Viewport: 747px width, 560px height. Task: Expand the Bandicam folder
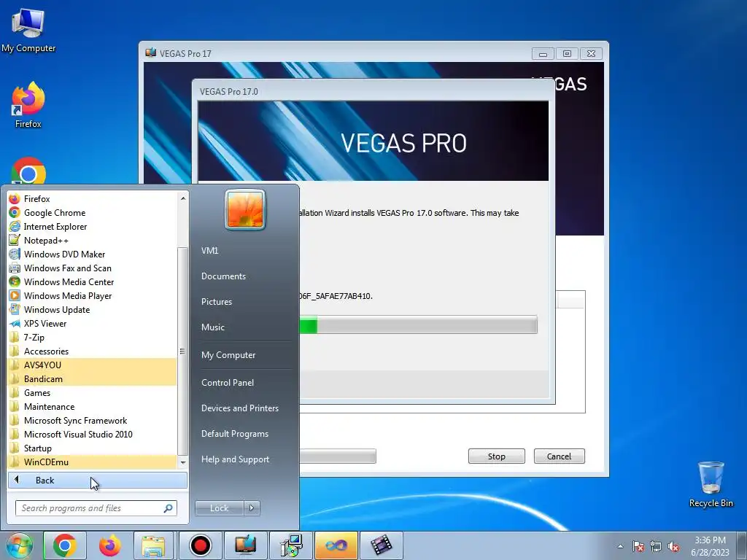click(x=92, y=378)
